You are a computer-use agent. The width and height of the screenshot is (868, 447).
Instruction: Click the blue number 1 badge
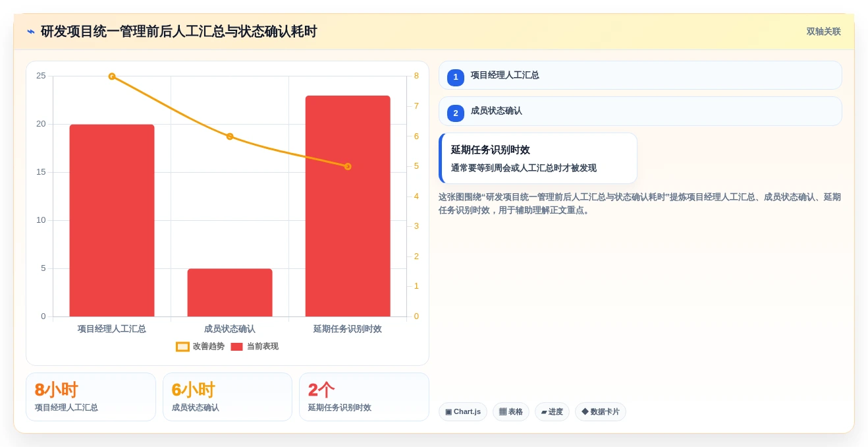point(456,77)
